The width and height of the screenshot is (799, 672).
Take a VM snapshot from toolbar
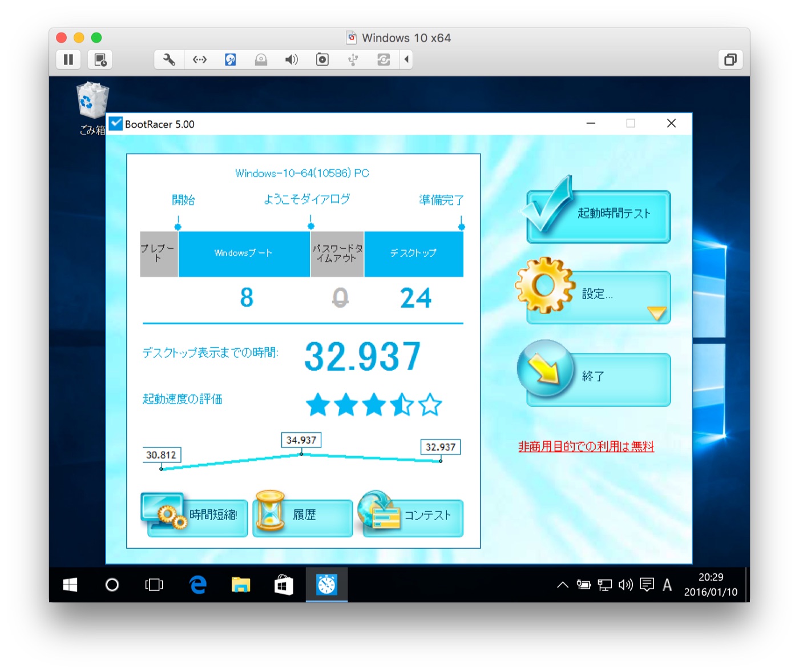point(100,59)
